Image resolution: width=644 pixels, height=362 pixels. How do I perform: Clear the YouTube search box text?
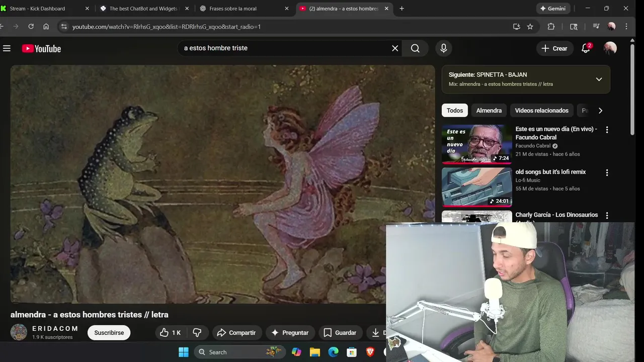coord(395,48)
